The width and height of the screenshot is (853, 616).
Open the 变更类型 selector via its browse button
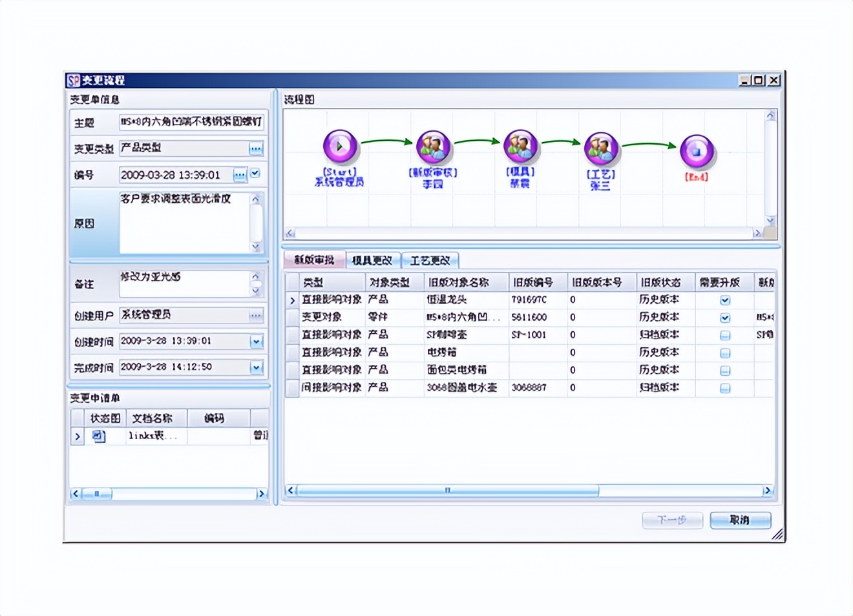(257, 149)
